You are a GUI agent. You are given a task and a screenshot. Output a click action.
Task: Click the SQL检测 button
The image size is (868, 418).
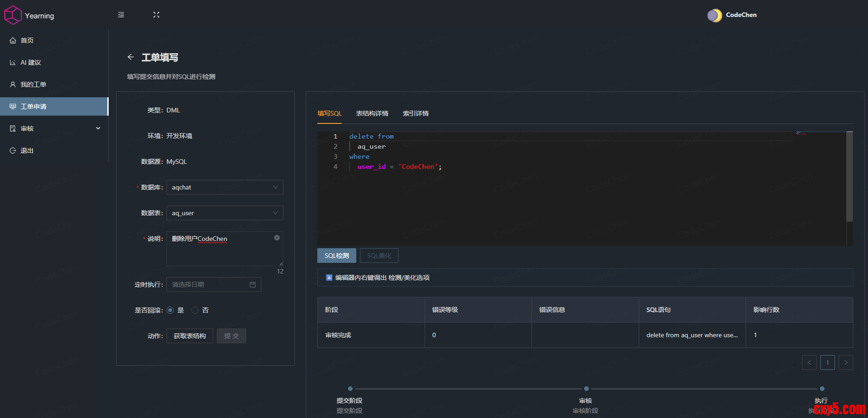(x=337, y=256)
